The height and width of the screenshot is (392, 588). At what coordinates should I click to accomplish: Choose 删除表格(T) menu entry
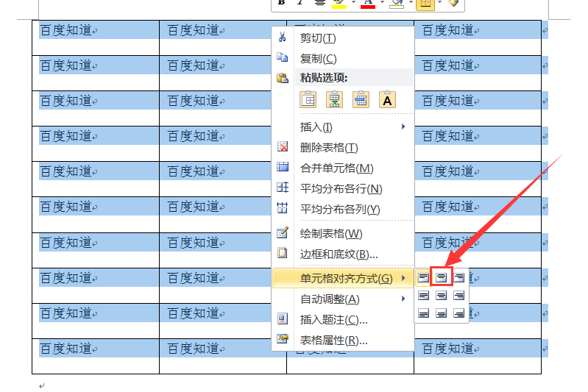(343, 148)
